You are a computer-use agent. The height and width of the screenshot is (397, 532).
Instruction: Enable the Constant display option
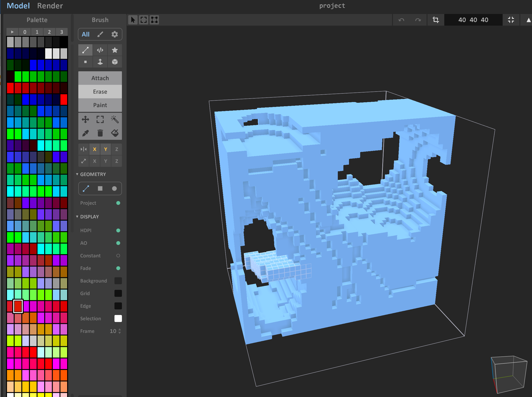coord(118,256)
